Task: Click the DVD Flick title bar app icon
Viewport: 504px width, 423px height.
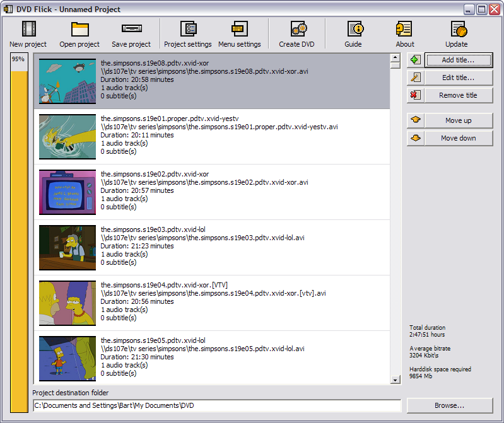Action: [8, 9]
